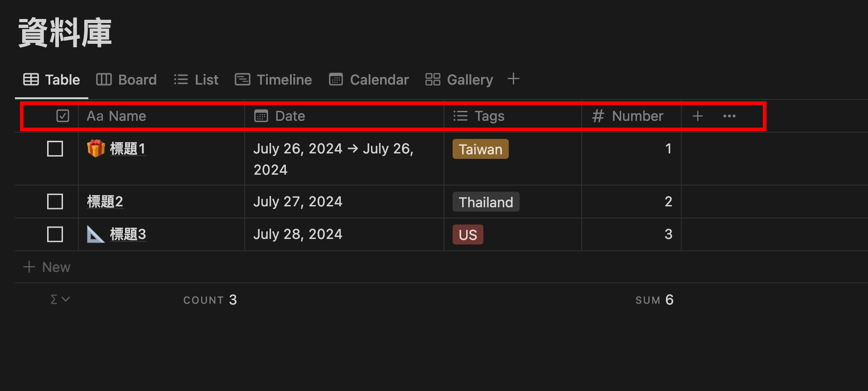Click the brown Taiwan tag
The image size is (868, 391).
pyautogui.click(x=480, y=149)
